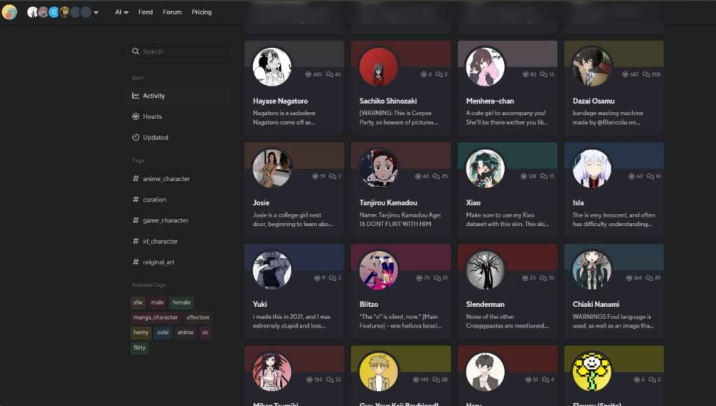
Task: Select the game_character hashtag
Action: [x=165, y=220]
